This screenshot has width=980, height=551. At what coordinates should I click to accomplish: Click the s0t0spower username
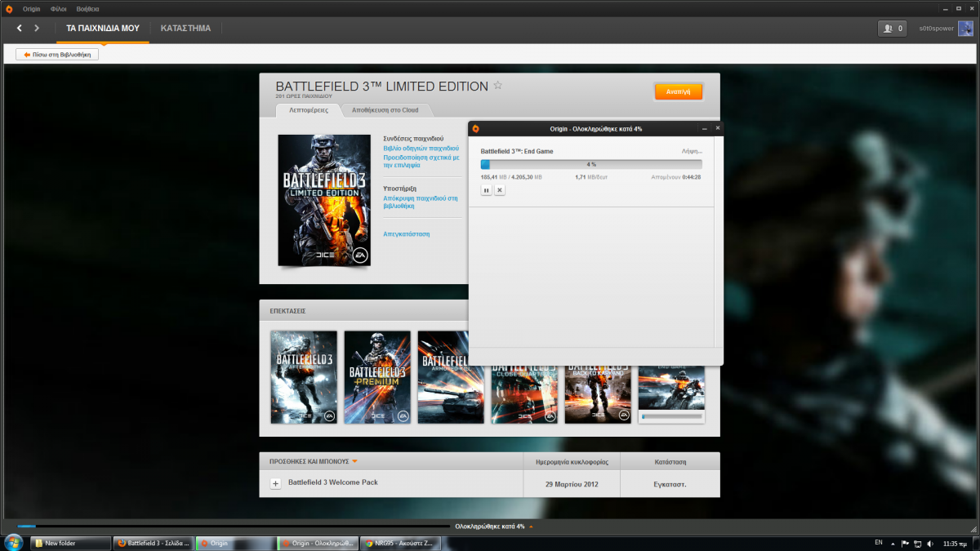[936, 29]
